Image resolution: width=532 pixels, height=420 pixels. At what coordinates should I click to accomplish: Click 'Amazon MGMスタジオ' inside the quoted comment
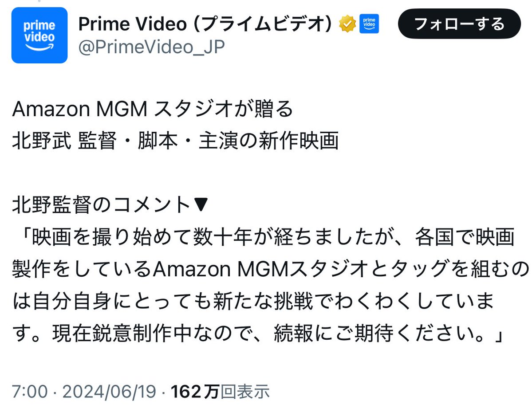point(260,269)
